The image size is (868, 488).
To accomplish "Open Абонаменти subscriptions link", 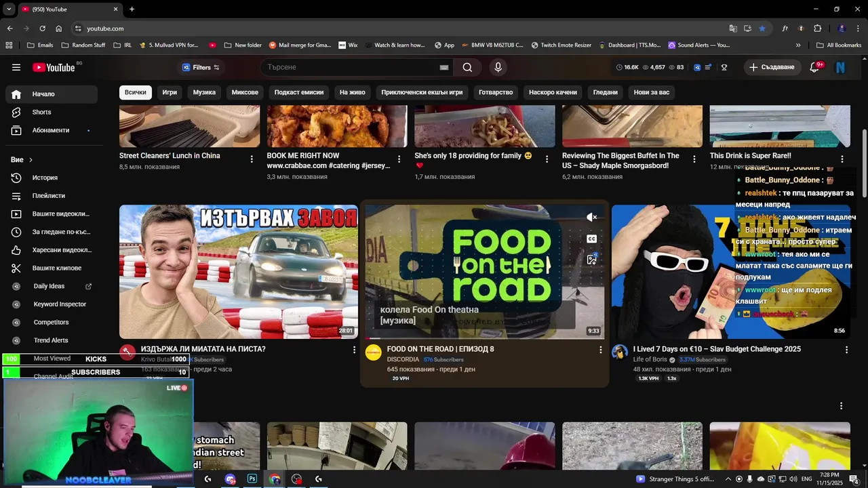I will coord(51,130).
